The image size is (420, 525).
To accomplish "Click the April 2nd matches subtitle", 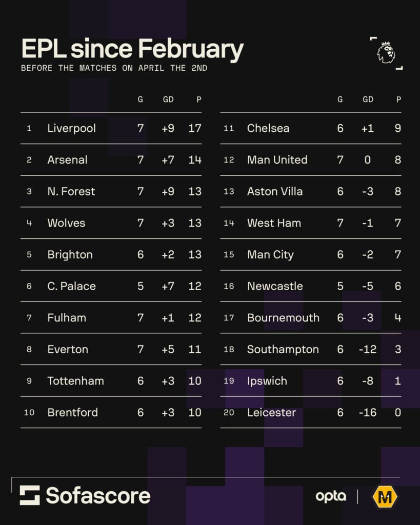I will pyautogui.click(x=114, y=68).
